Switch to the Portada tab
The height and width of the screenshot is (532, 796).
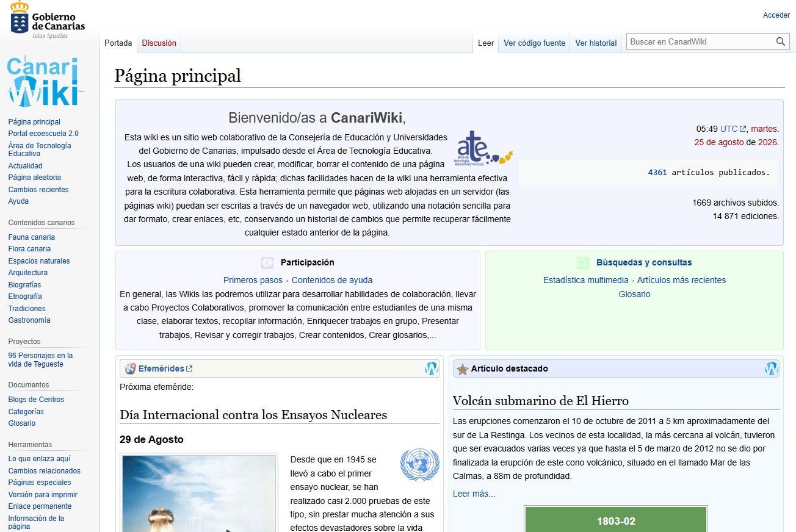[x=118, y=43]
